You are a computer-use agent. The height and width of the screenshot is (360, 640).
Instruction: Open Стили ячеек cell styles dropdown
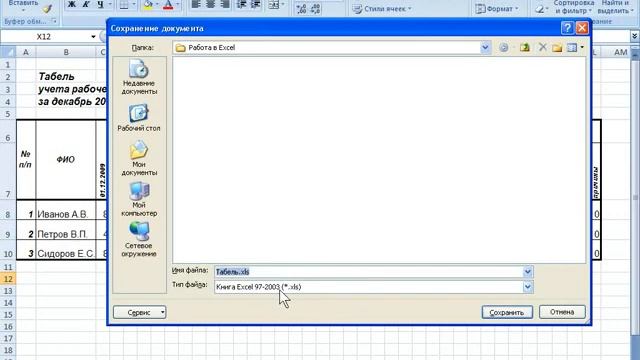coord(382,9)
